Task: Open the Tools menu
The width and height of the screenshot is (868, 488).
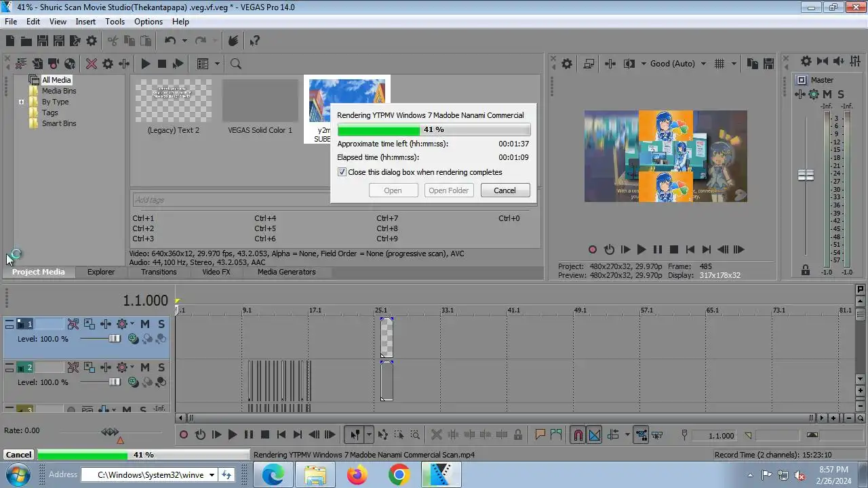Action: [x=115, y=22]
